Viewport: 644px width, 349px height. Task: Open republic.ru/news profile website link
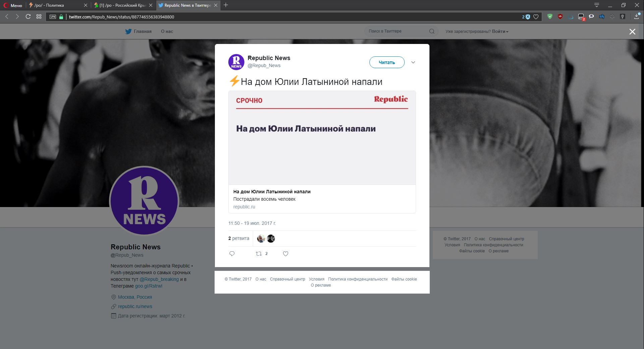(x=135, y=306)
